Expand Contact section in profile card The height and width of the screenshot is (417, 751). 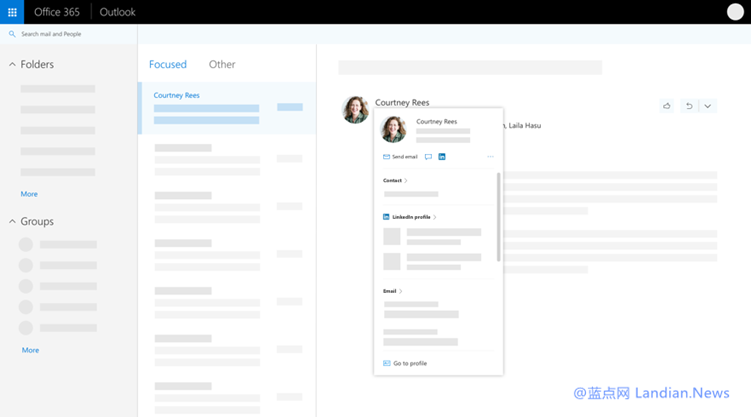coord(395,181)
